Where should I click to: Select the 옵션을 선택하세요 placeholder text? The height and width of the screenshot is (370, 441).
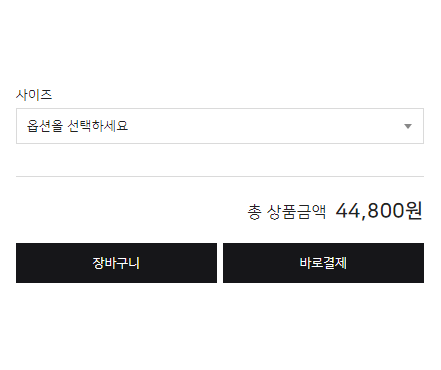pyautogui.click(x=77, y=126)
